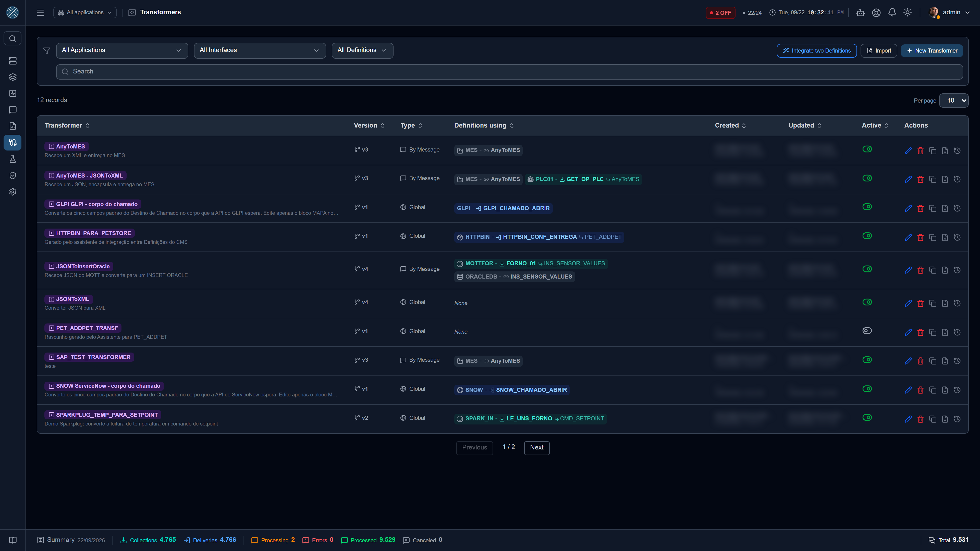Create a New Transformer

coord(932,51)
